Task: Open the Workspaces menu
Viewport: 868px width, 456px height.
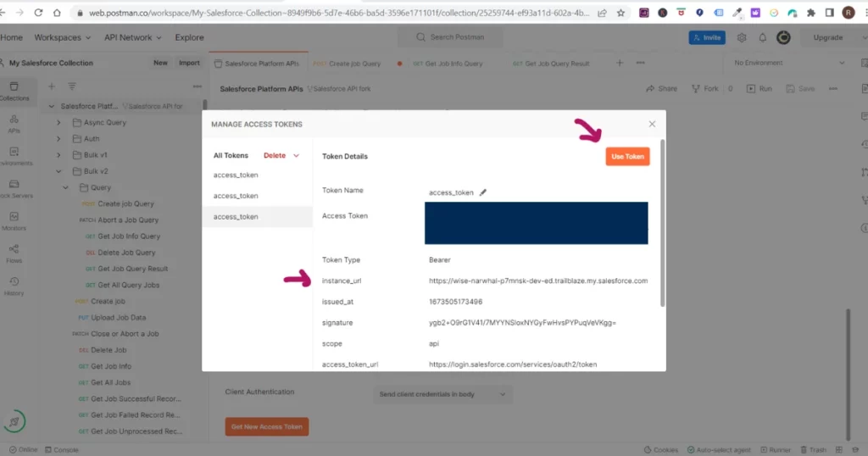Action: 62,37
